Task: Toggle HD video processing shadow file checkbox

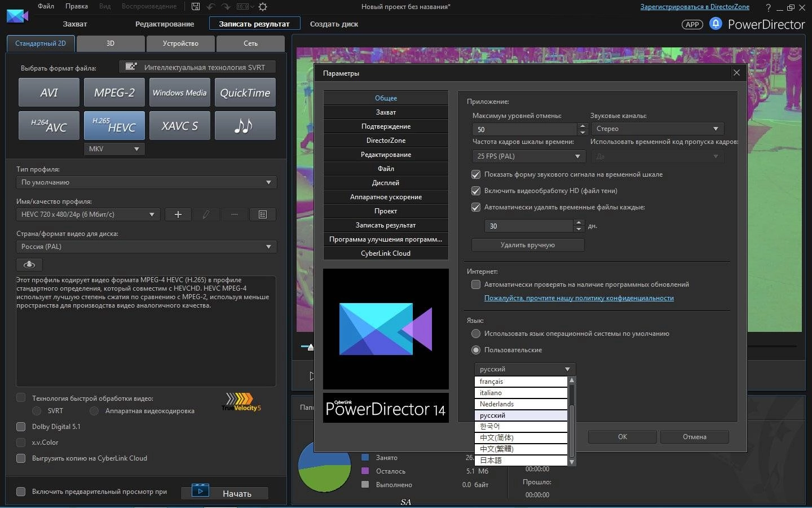Action: pyautogui.click(x=476, y=191)
